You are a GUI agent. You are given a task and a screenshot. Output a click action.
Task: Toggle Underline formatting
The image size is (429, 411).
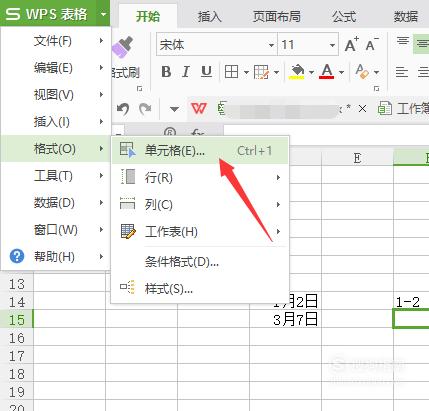click(x=206, y=72)
